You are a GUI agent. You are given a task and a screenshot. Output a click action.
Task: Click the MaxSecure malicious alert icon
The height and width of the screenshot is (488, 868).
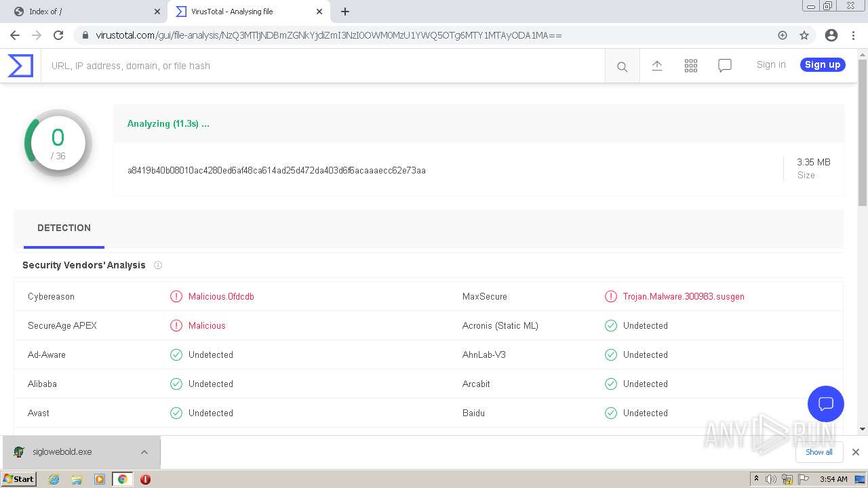(611, 296)
